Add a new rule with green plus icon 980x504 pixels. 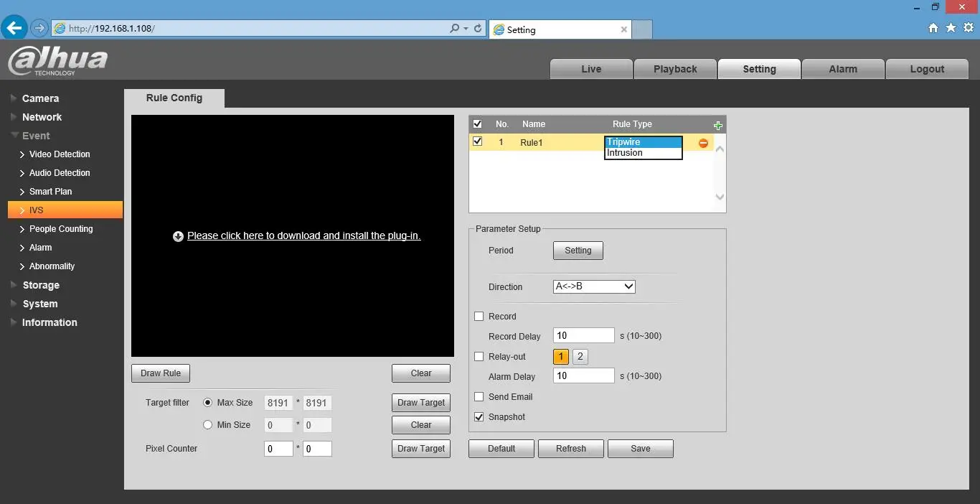click(x=718, y=125)
